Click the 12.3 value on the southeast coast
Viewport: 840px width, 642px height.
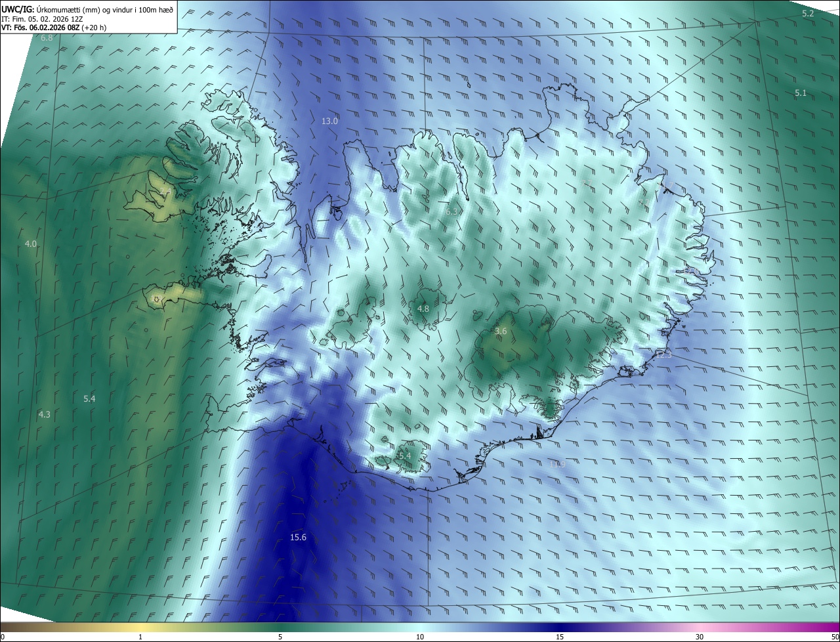663,354
